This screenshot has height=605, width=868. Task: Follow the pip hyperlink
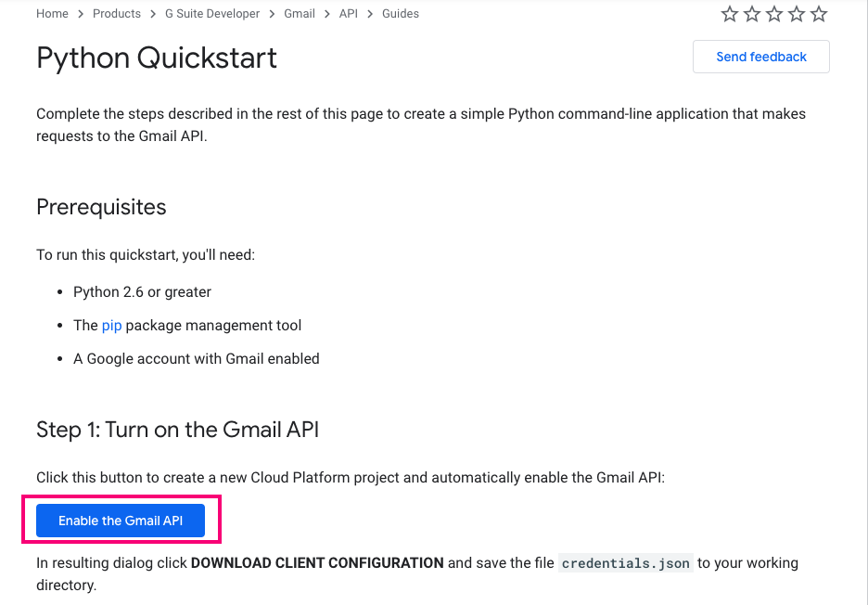tap(111, 325)
